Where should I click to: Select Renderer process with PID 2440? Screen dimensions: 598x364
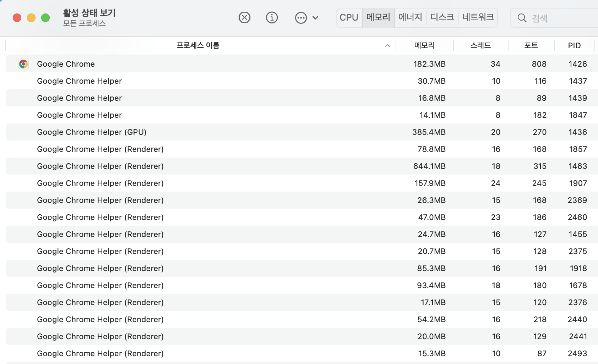302,319
